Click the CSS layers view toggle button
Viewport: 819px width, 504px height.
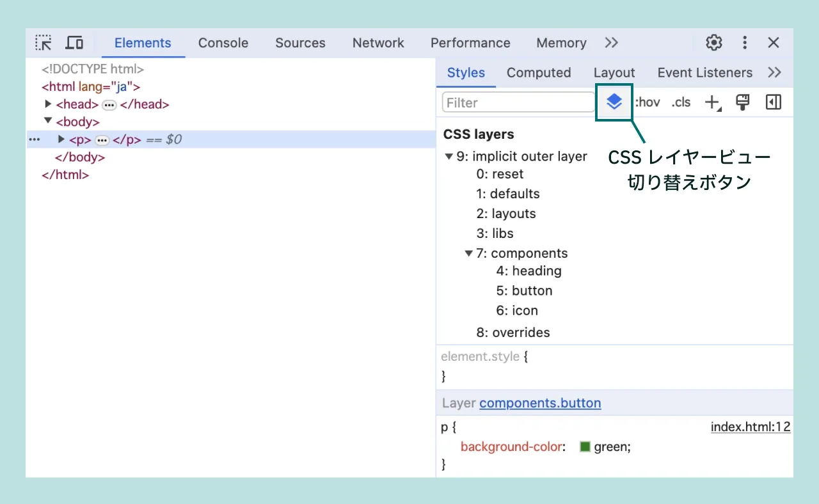click(614, 102)
